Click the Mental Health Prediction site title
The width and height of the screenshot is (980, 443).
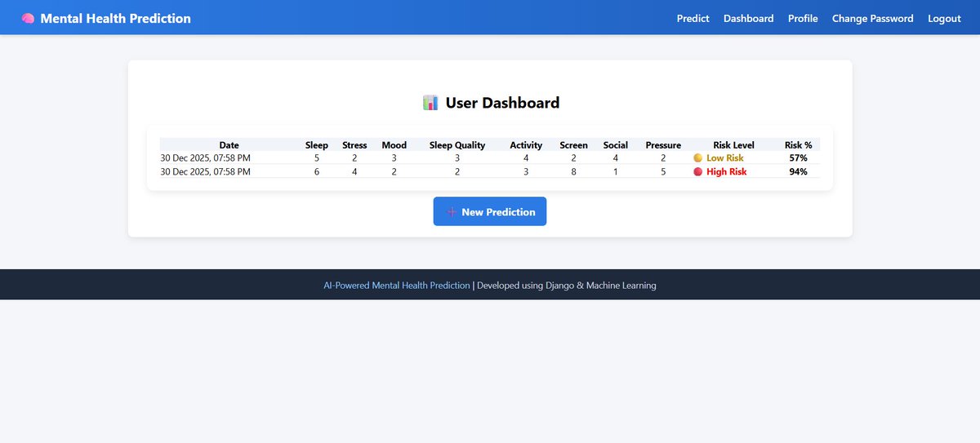point(115,18)
